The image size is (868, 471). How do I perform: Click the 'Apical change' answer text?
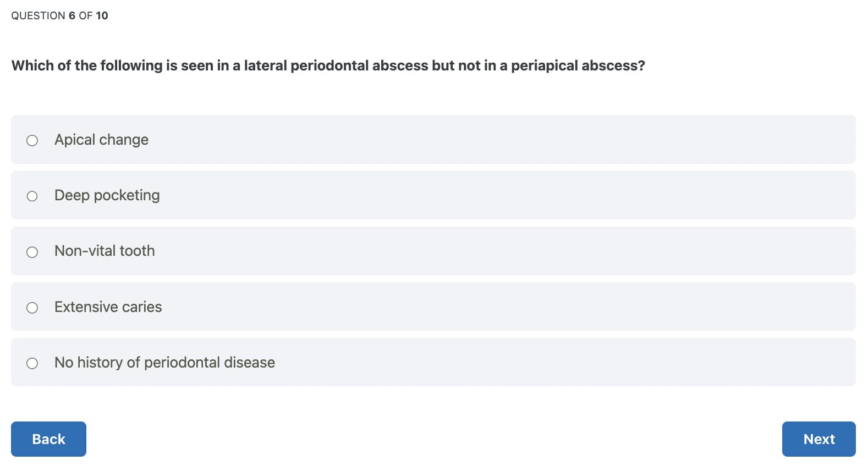tap(101, 140)
